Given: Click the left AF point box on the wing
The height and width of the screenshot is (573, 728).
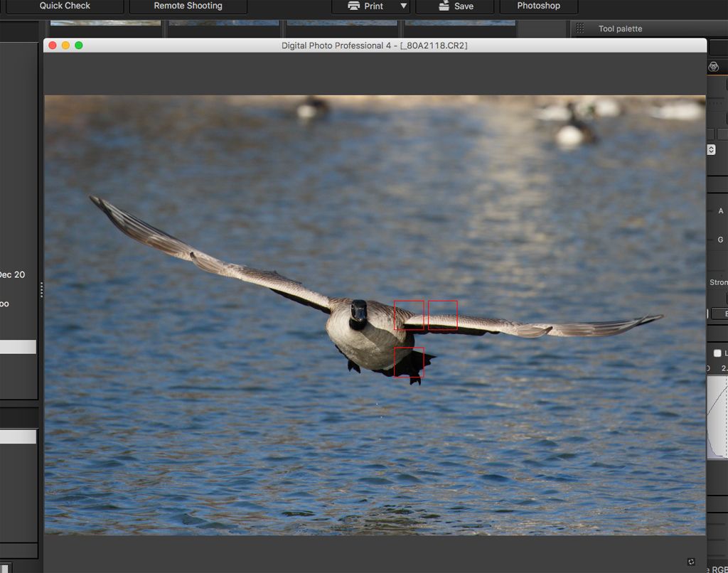Looking at the screenshot, I should [409, 315].
